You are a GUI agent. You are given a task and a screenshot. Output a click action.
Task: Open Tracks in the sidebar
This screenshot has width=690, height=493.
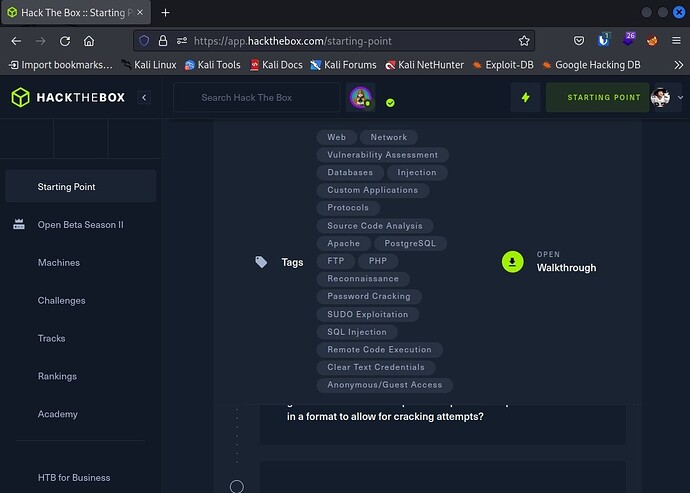coord(51,338)
